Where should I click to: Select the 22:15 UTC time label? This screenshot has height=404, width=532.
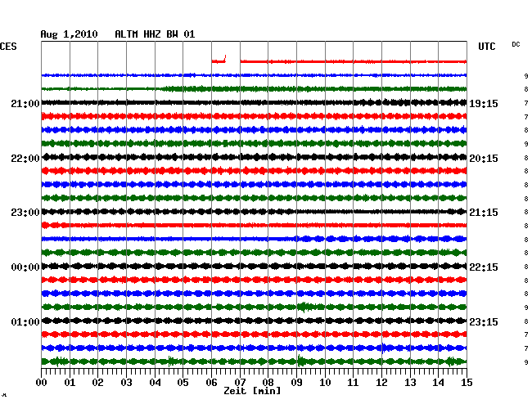[x=484, y=267]
